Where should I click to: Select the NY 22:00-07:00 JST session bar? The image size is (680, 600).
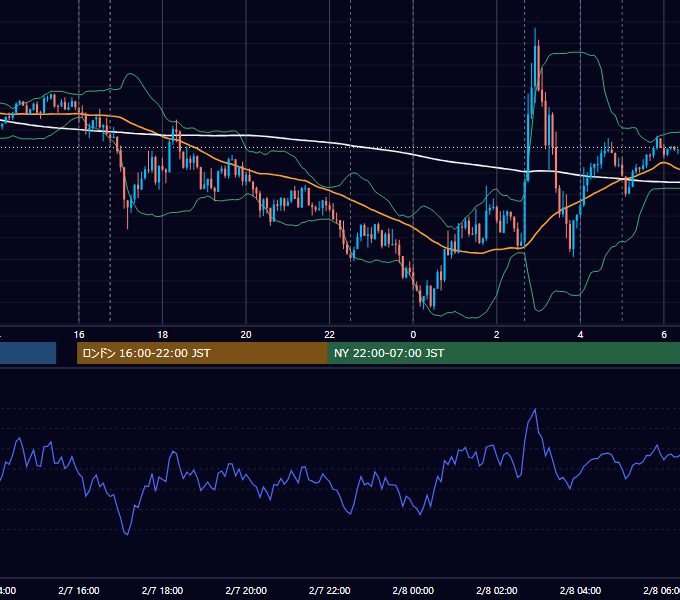pyautogui.click(x=503, y=353)
